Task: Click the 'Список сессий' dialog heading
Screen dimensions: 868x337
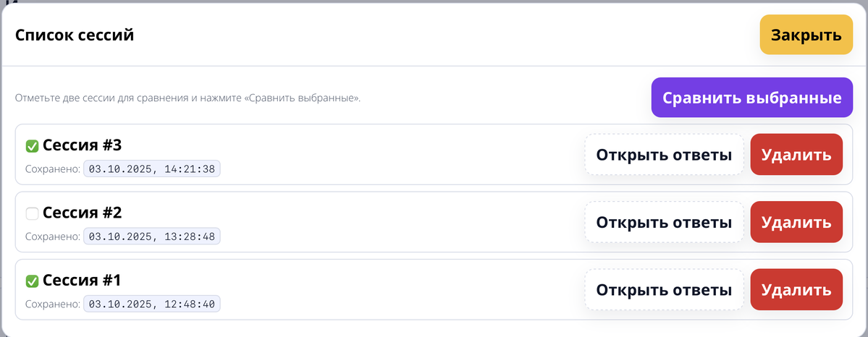Action: [75, 35]
